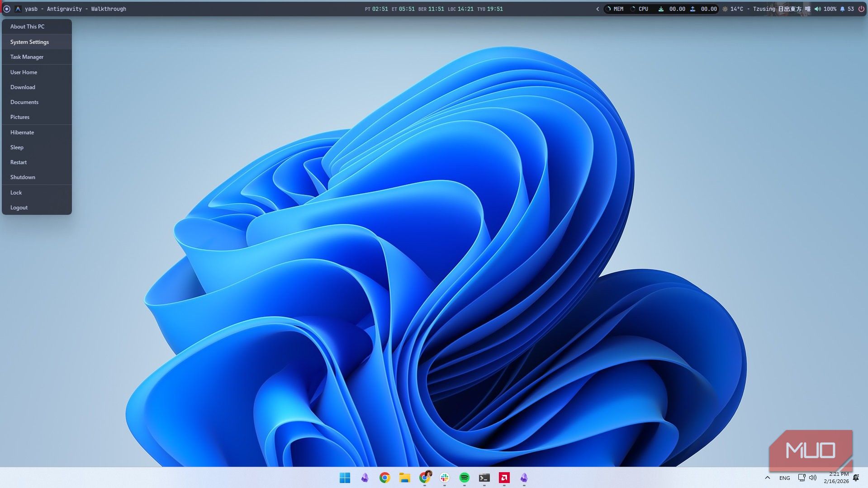Open Slack from the taskbar
Screen dimensions: 868x488
pyautogui.click(x=444, y=478)
